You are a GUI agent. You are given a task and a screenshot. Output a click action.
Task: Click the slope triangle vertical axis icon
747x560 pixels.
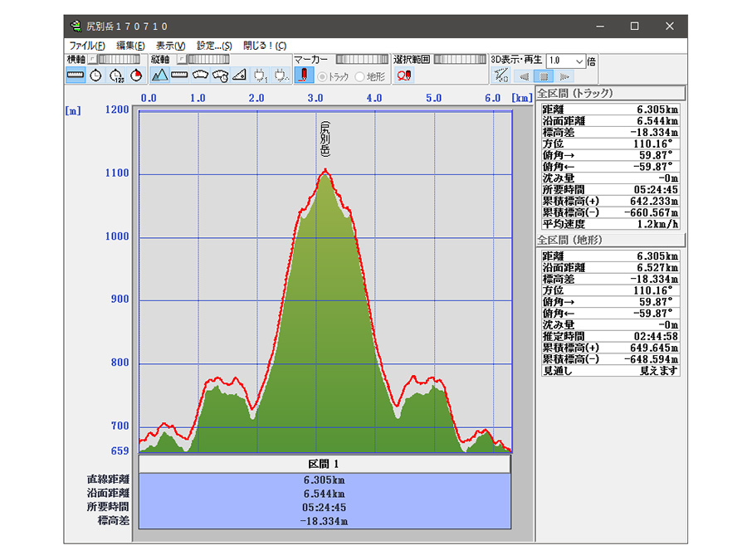click(239, 75)
